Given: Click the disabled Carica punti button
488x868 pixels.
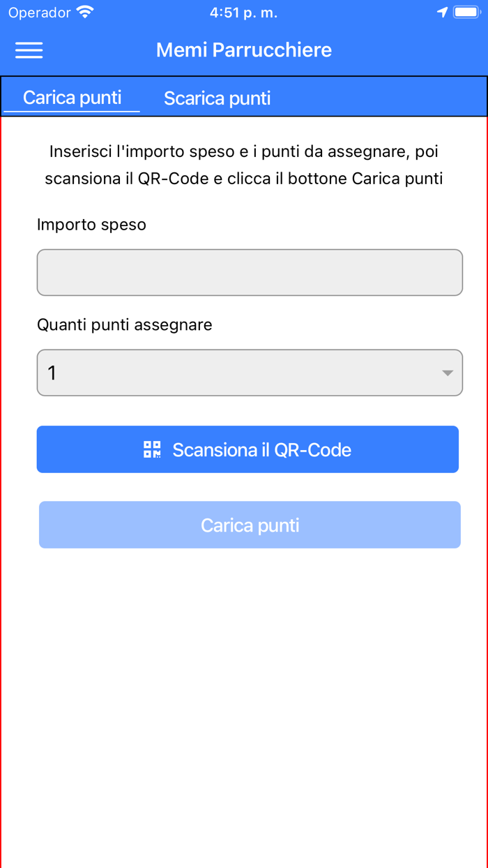Looking at the screenshot, I should (250, 525).
